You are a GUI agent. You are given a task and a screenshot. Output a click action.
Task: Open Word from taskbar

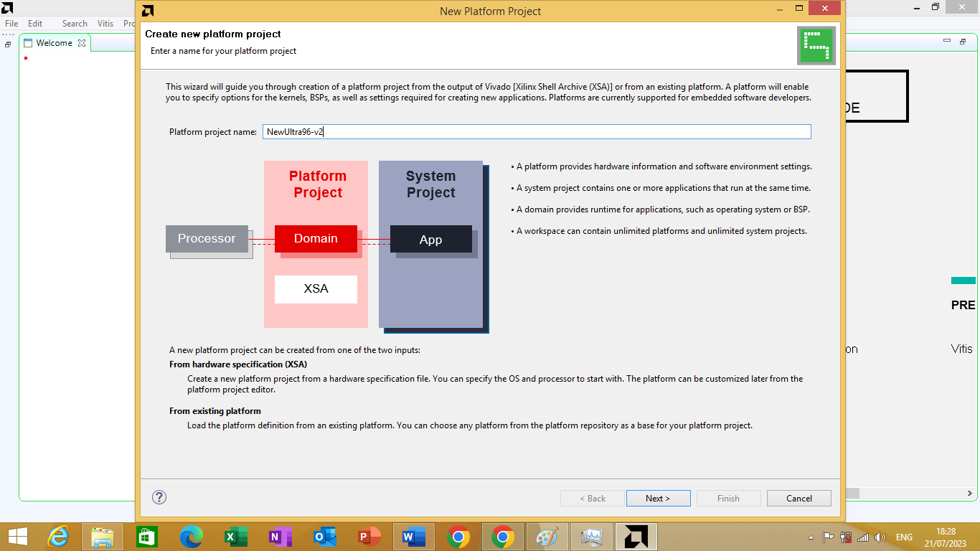coord(414,537)
